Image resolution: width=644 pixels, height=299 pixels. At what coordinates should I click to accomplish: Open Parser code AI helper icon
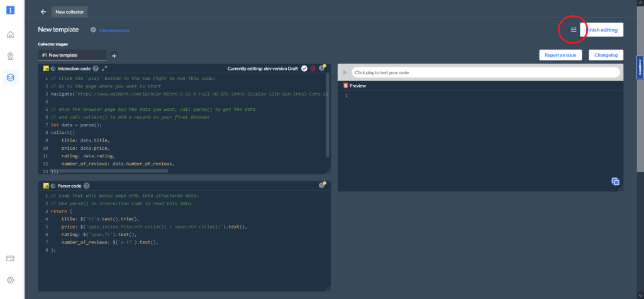click(x=322, y=185)
